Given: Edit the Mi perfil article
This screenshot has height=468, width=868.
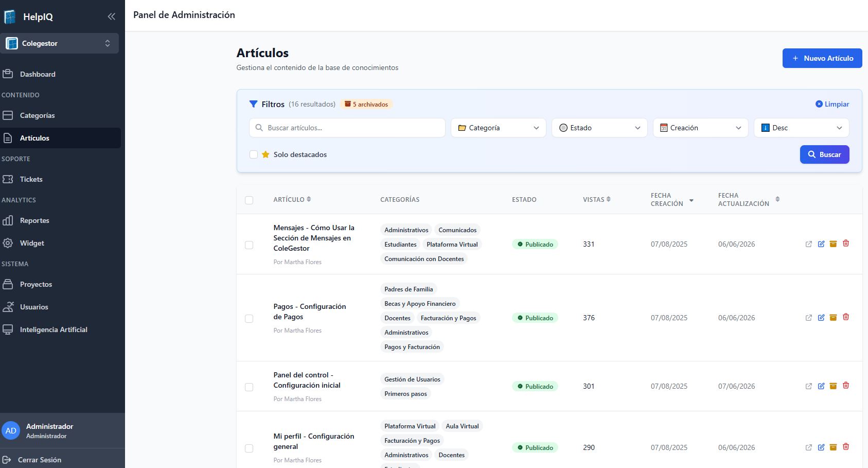Looking at the screenshot, I should pyautogui.click(x=821, y=447).
